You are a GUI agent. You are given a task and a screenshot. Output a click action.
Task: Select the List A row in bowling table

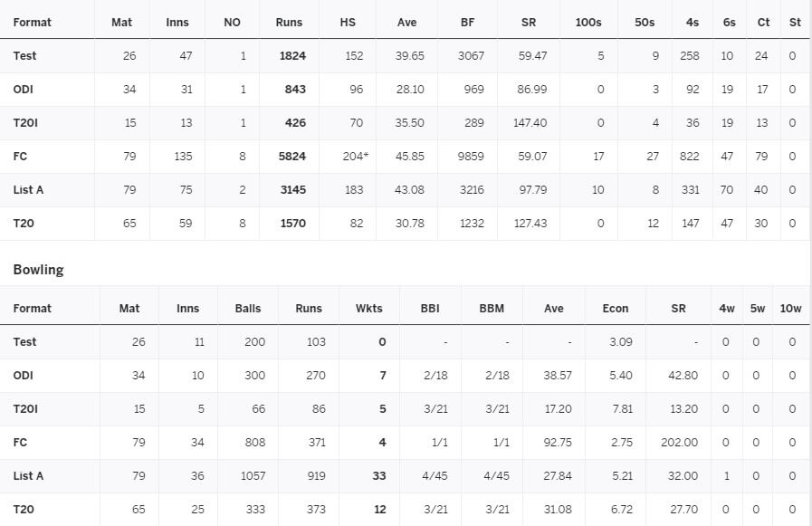point(405,476)
